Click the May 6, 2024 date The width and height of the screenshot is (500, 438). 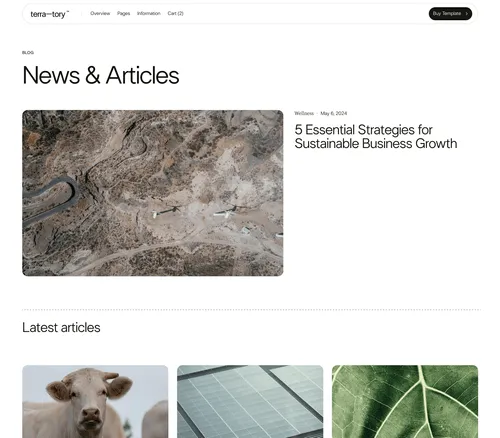coord(334,113)
